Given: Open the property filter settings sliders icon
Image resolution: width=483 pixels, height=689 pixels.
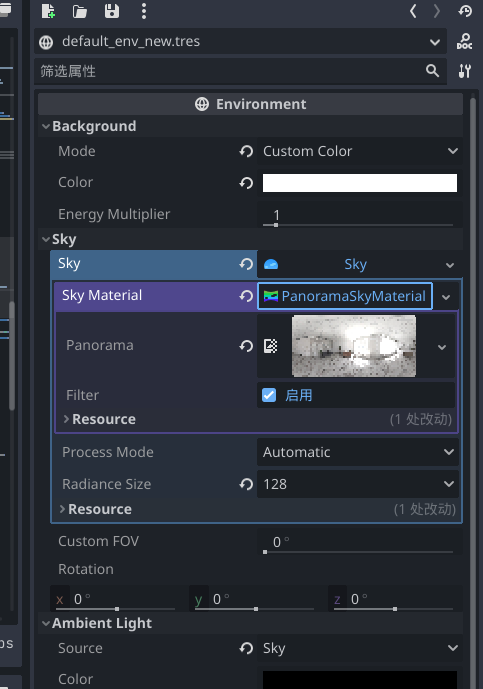Looking at the screenshot, I should (x=465, y=71).
